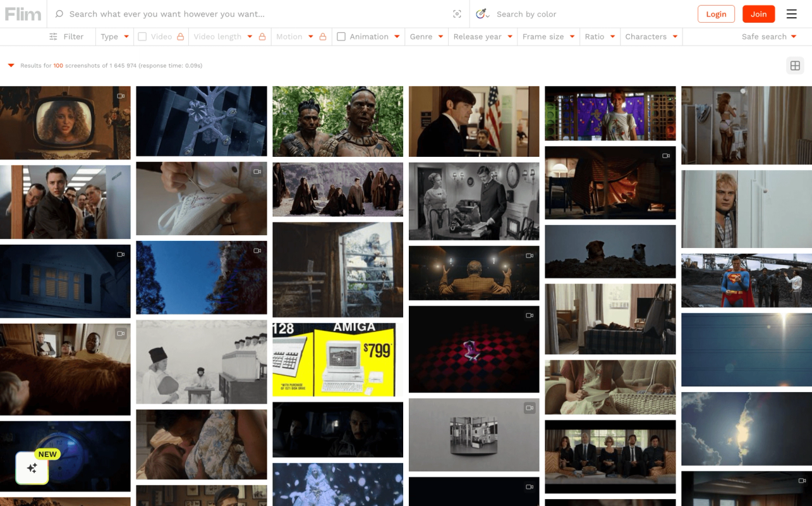Click the lock icon beside Motion
The image size is (812, 506).
point(323,37)
